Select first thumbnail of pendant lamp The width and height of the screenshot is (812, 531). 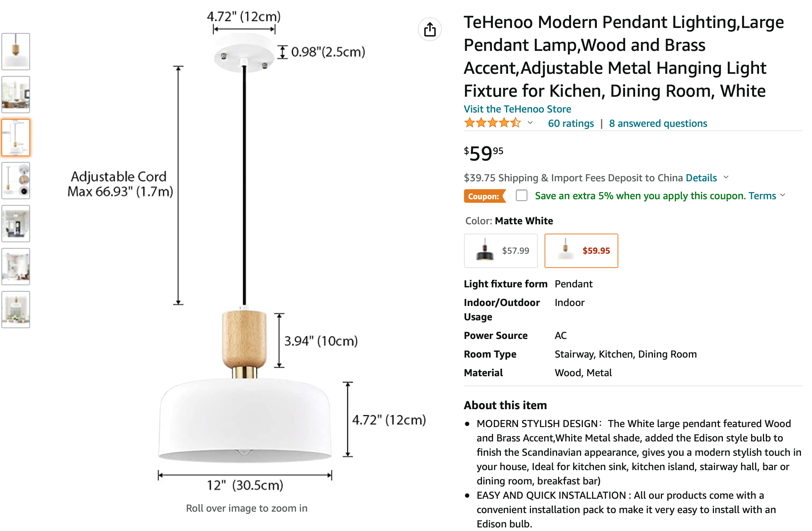[x=16, y=52]
